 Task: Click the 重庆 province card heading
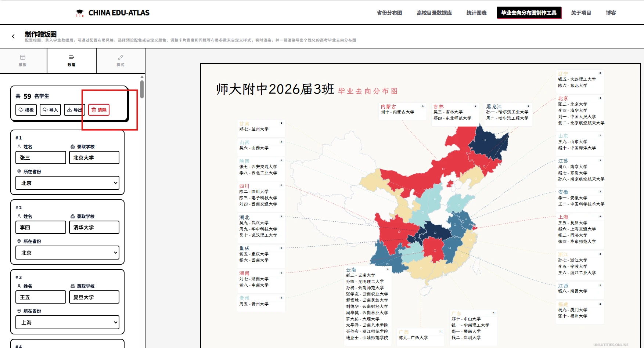point(244,249)
